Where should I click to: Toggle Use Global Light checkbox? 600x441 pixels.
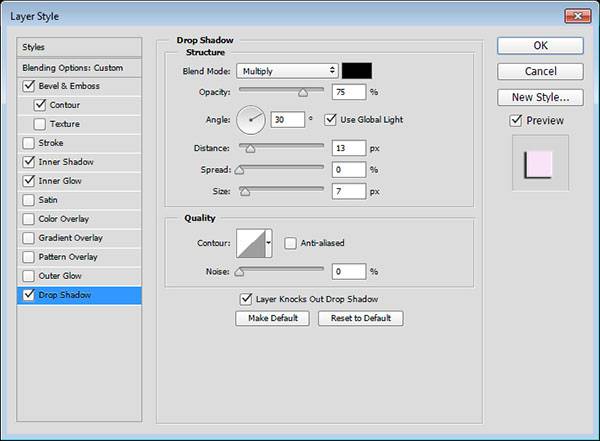tap(330, 121)
